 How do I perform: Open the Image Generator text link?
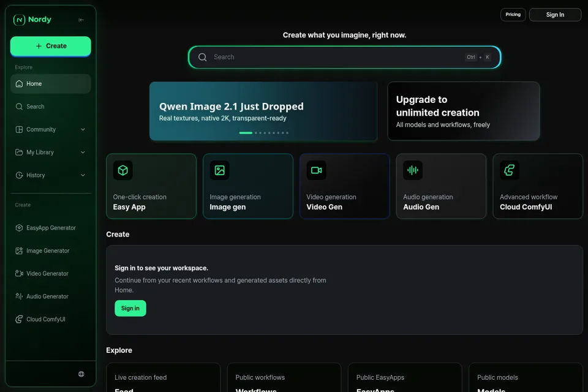(x=48, y=251)
